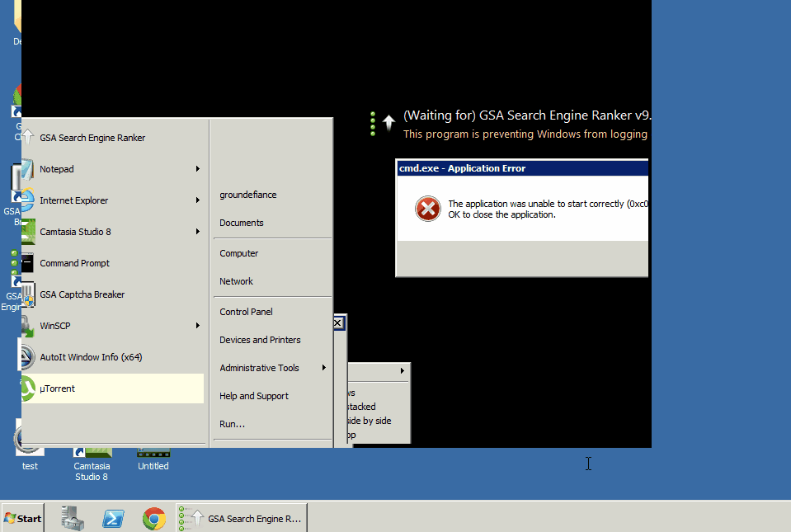
Task: Click the GSA Captcha Breaker icon
Action: [28, 294]
